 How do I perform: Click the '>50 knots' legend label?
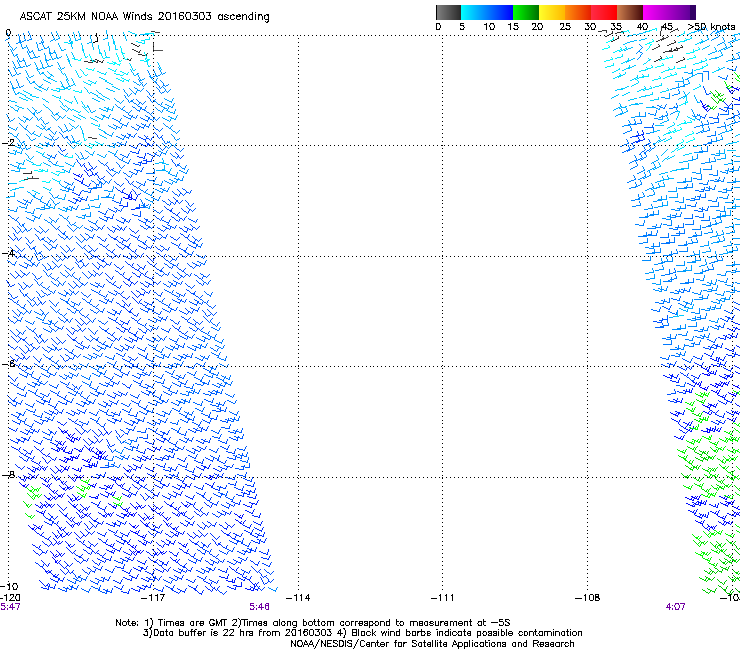(x=711, y=27)
